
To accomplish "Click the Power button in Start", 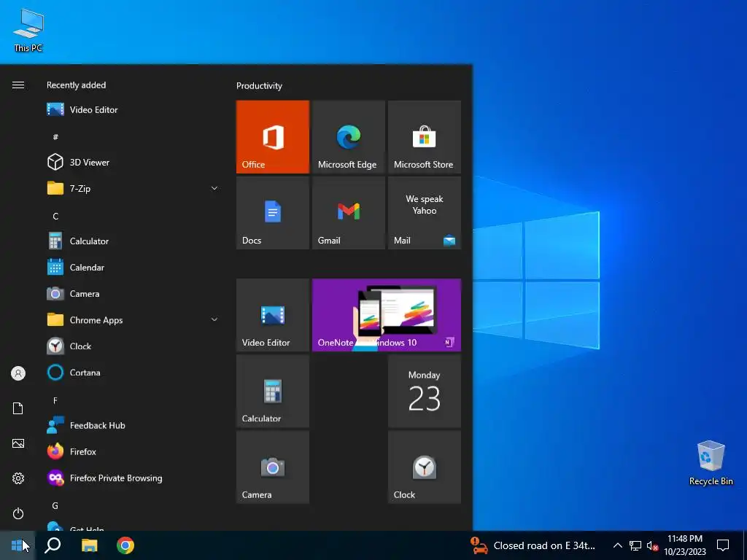I will pyautogui.click(x=18, y=513).
